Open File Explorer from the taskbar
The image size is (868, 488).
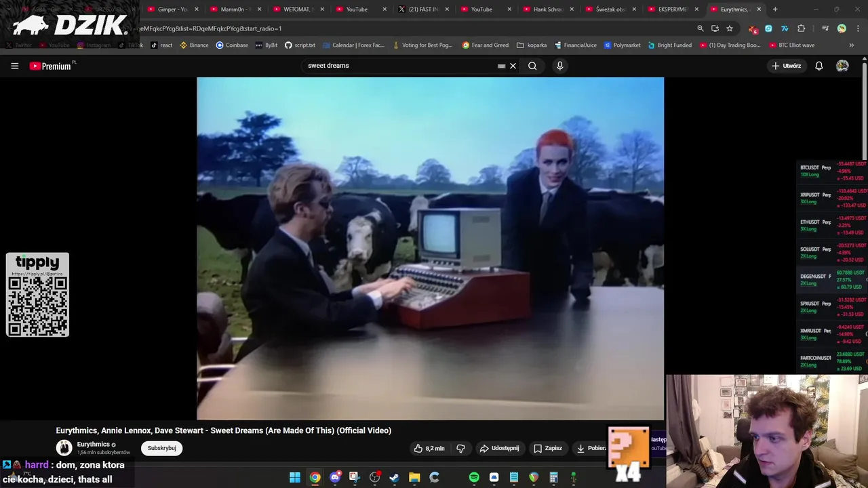pyautogui.click(x=414, y=477)
